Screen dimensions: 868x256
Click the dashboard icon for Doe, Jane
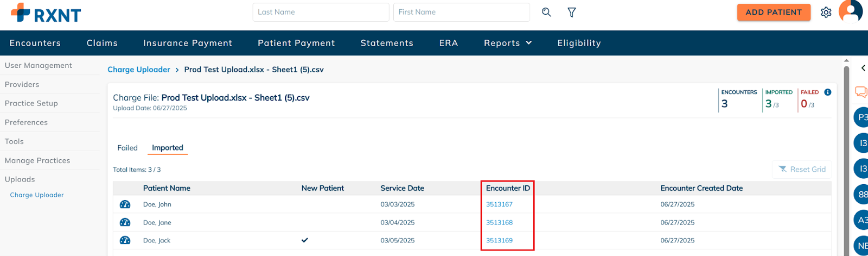pos(125,222)
